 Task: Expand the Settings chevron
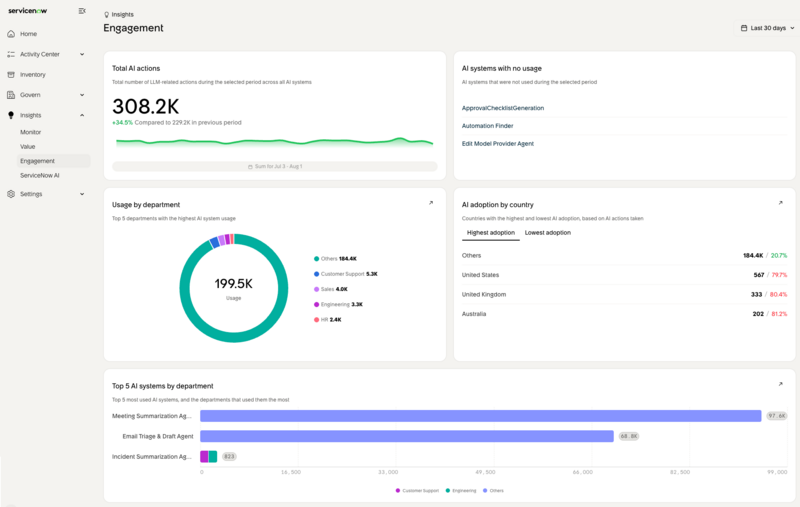click(x=82, y=194)
